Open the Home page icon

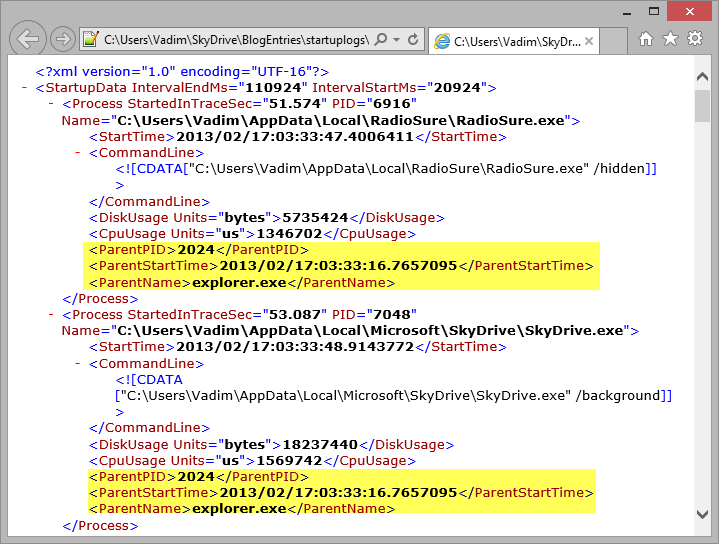coord(646,39)
